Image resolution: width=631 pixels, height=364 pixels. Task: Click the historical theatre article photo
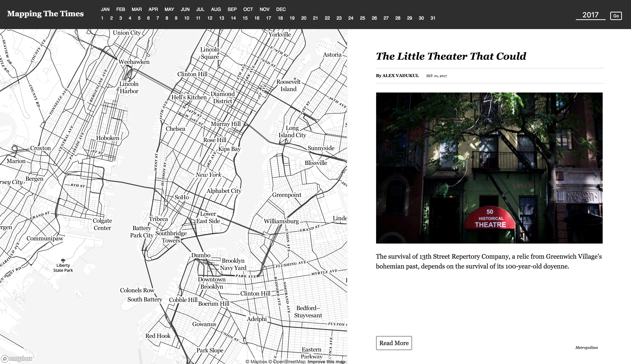(489, 168)
